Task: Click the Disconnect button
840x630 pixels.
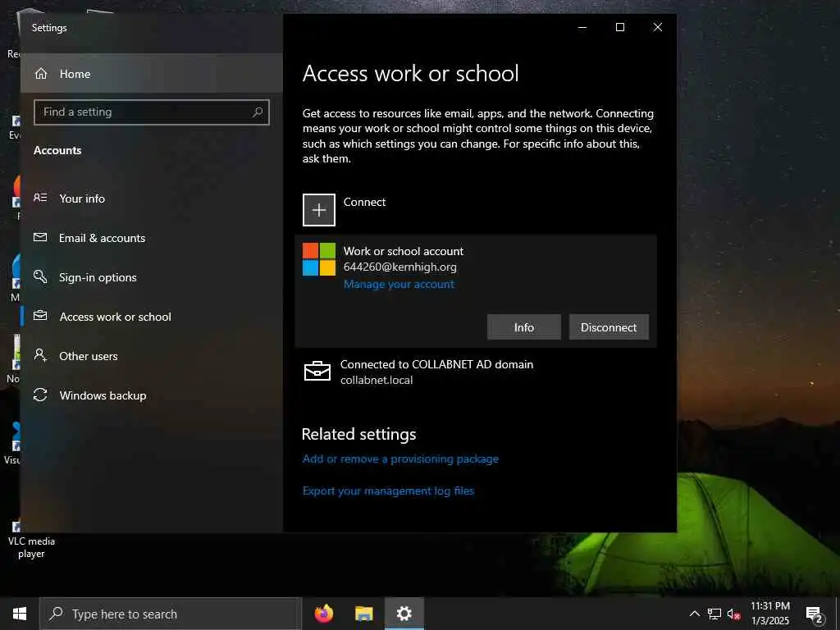Action: (x=609, y=327)
